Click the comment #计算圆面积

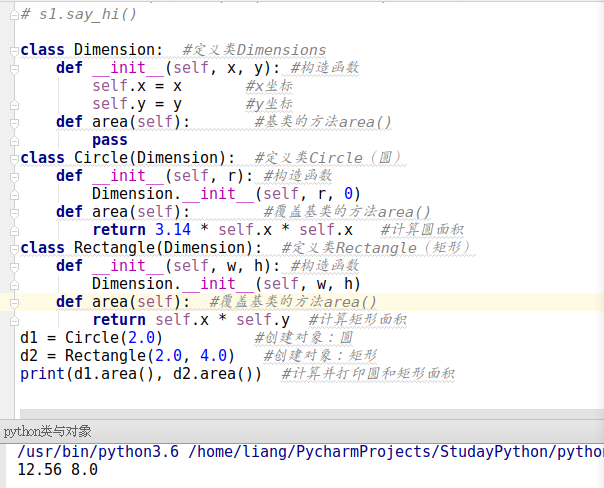(422, 230)
